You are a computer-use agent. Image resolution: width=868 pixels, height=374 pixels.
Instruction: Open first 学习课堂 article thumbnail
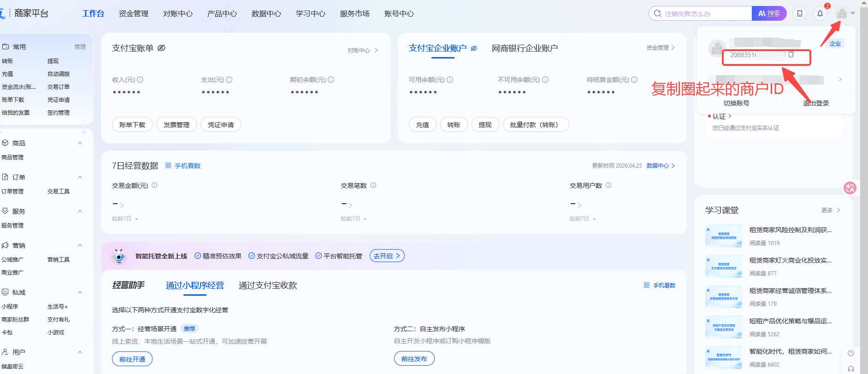click(x=723, y=236)
